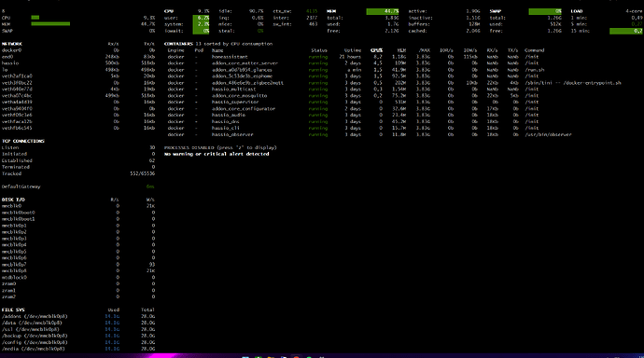Screen dimensions: 644x358
Task: Click 'No warning or critical alert detected' message
Action: (x=217, y=154)
